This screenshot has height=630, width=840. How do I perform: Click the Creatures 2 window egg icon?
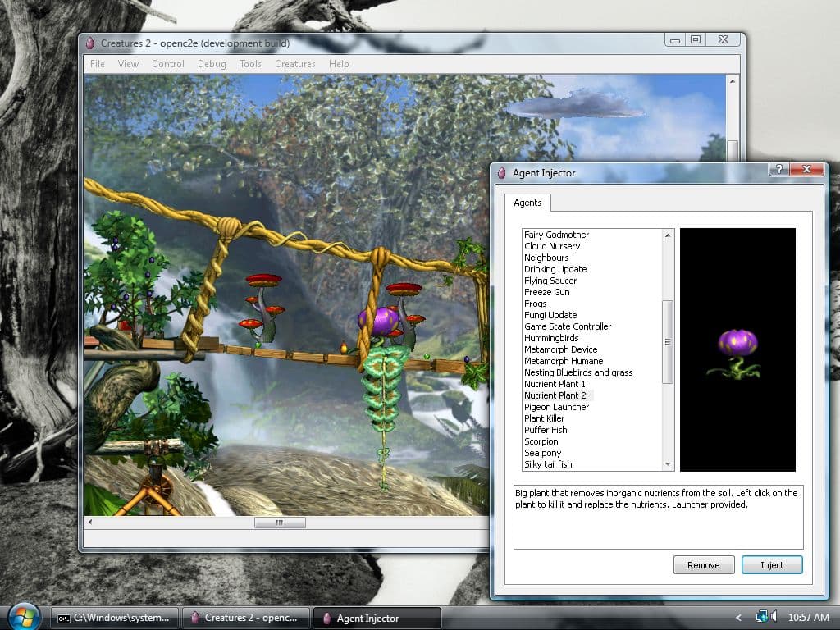(90, 43)
